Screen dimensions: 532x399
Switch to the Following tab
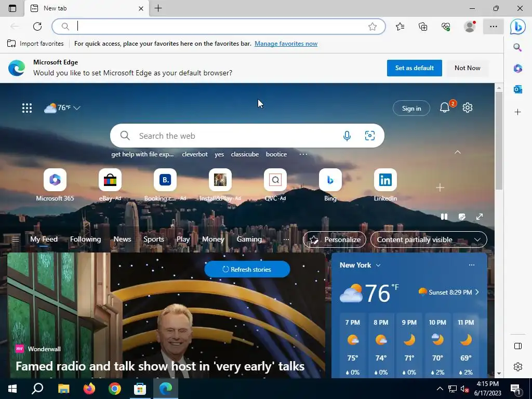(x=86, y=239)
